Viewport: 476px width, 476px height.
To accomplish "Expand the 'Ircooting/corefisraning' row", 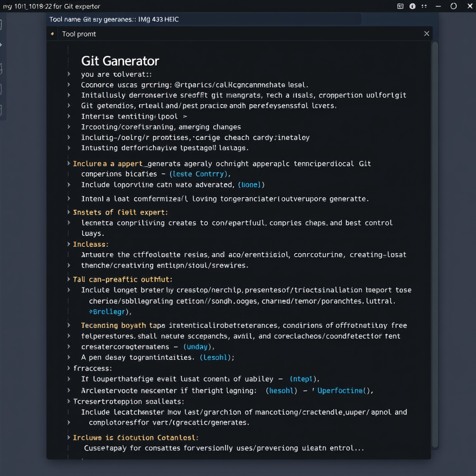I will click(x=69, y=126).
